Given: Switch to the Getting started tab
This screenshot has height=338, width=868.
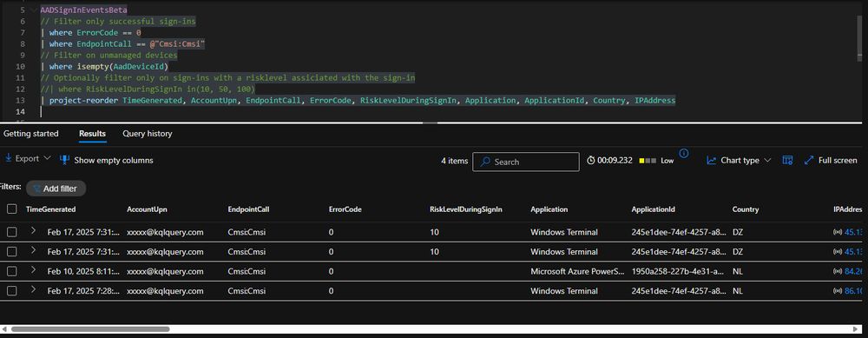Looking at the screenshot, I should tap(31, 134).
